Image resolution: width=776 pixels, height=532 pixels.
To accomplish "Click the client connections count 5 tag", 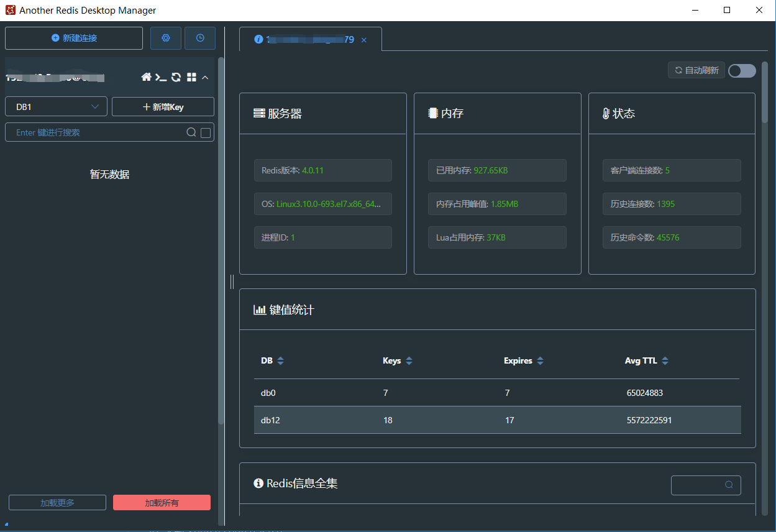I will (x=672, y=170).
